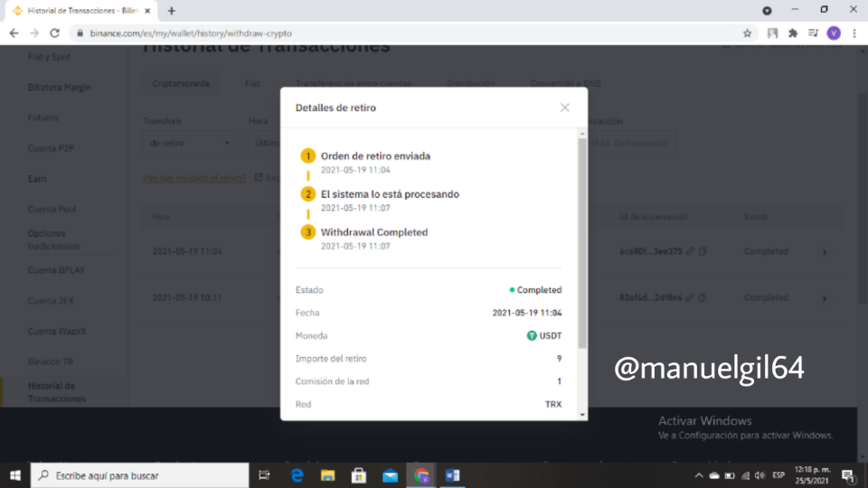Open a new browser tab
The width and height of the screenshot is (868, 488).
coord(172,11)
